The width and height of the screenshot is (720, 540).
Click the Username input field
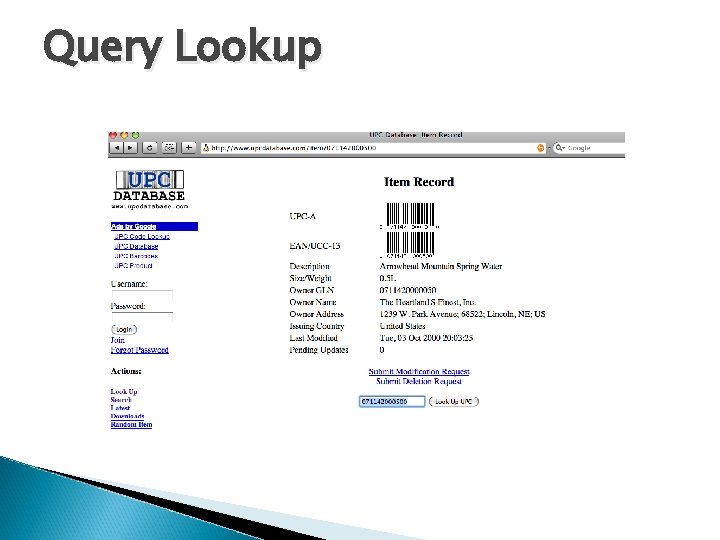click(x=142, y=295)
